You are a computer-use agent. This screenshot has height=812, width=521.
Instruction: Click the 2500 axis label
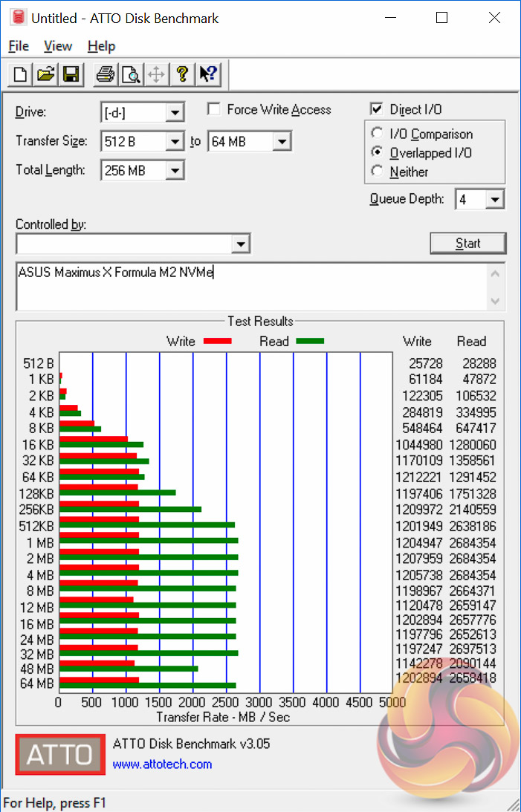[x=225, y=703]
